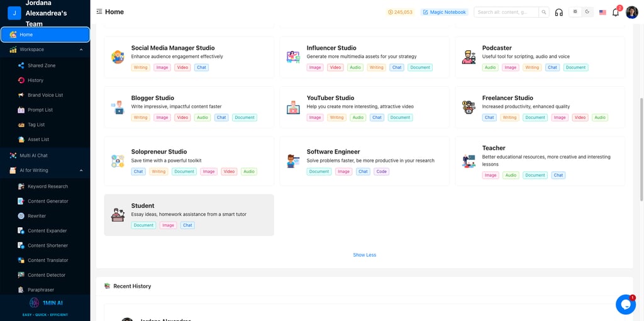Click the Podcaster icon
The image size is (644, 321).
coord(469,57)
